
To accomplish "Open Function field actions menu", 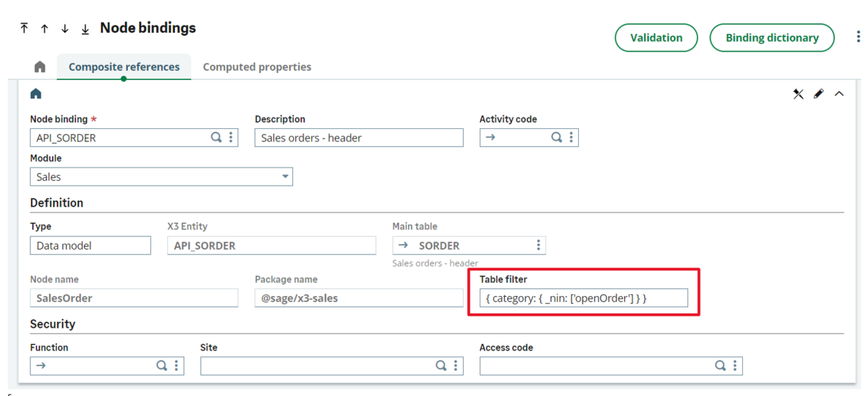I will (177, 366).
